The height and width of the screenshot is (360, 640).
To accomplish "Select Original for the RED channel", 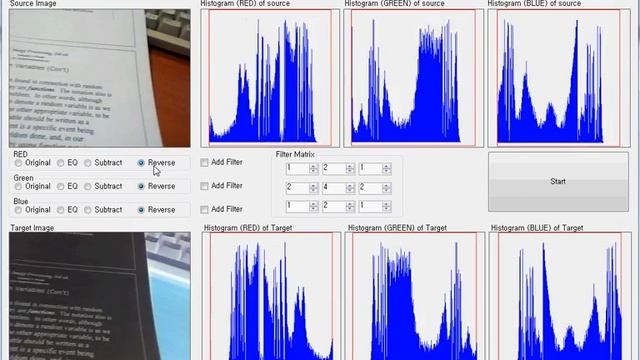I will click(x=33, y=163).
